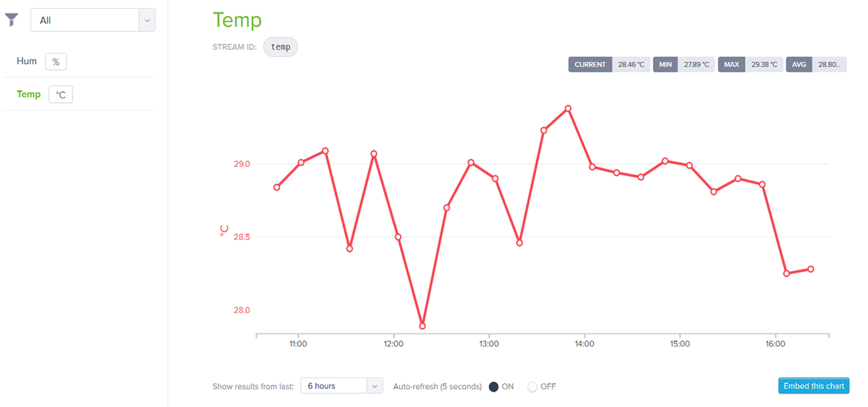Image resolution: width=868 pixels, height=407 pixels.
Task: Select the Hum stream in sidebar
Action: [x=27, y=61]
